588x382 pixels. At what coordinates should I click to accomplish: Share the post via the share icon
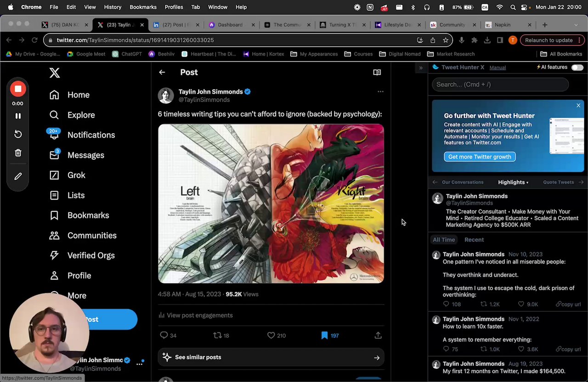click(x=378, y=336)
